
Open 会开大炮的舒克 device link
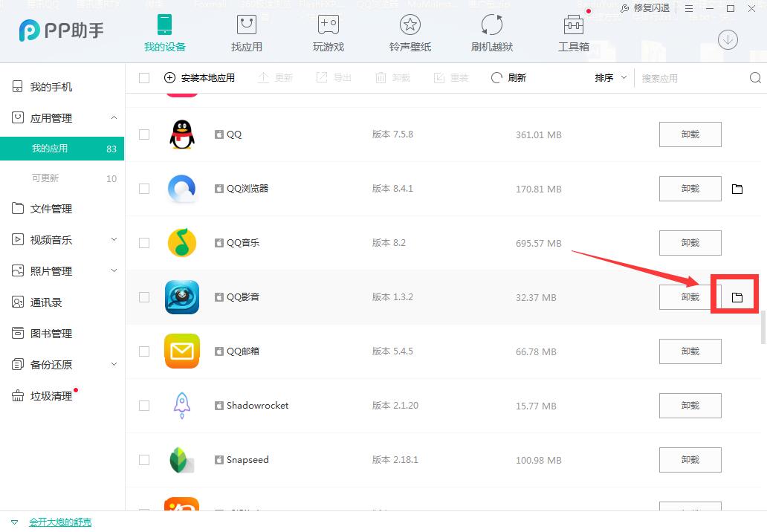tap(60, 522)
